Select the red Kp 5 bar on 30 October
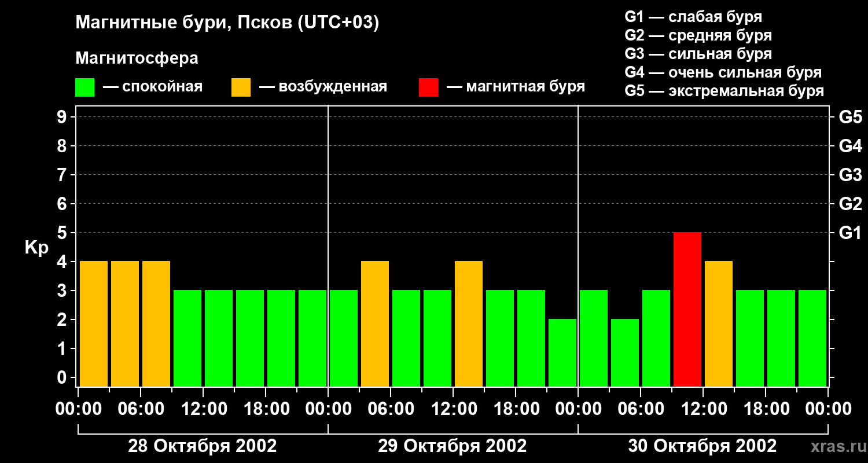Screen dimensions: 868x463 click(x=687, y=310)
